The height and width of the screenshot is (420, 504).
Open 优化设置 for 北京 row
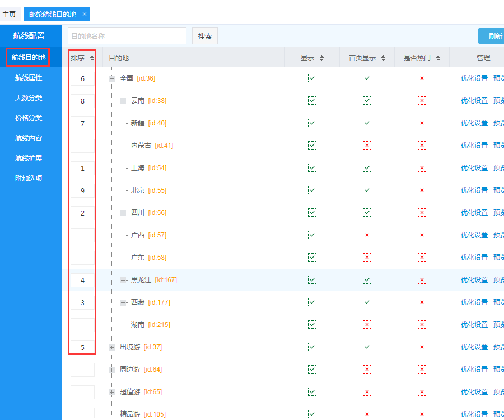click(x=474, y=190)
